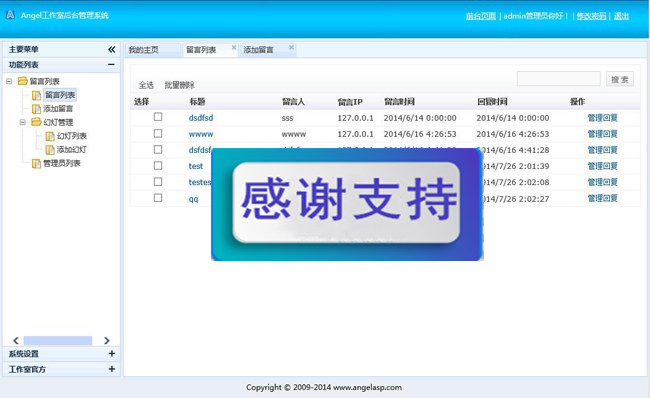Tick the checkbox for the test row
Image resolution: width=650 pixels, height=398 pixels.
point(158,165)
